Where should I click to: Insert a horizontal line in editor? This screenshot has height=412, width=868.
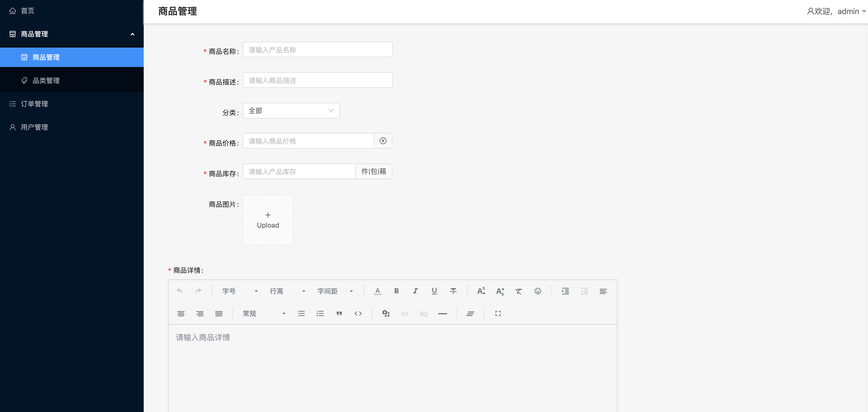click(x=442, y=314)
